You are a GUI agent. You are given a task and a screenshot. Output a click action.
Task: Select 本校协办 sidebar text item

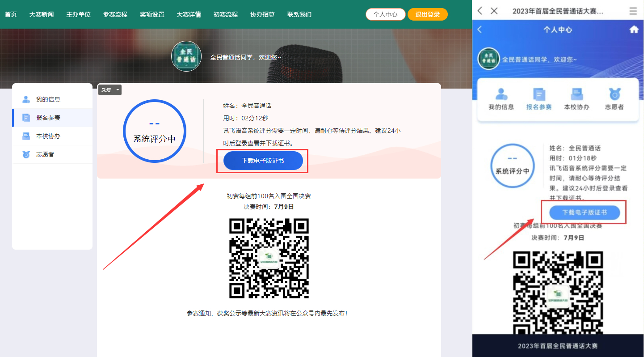pyautogui.click(x=48, y=136)
